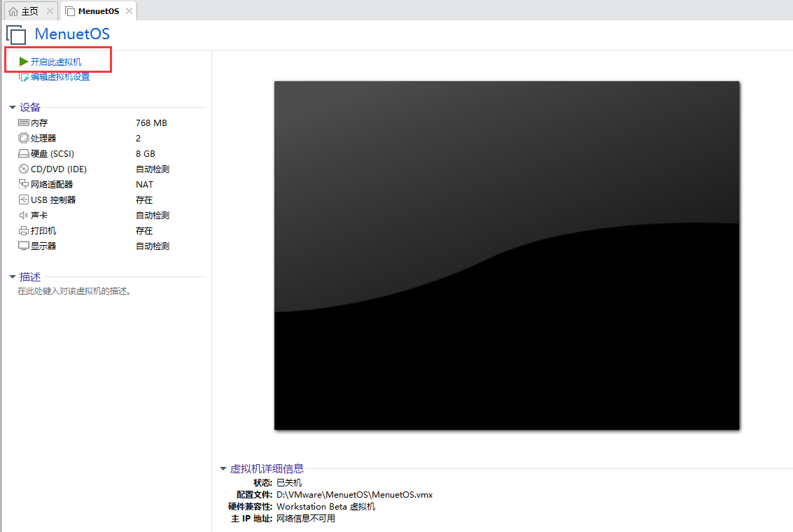This screenshot has width=793, height=532.
Task: Click the printer (打印机) icon
Action: tap(24, 231)
